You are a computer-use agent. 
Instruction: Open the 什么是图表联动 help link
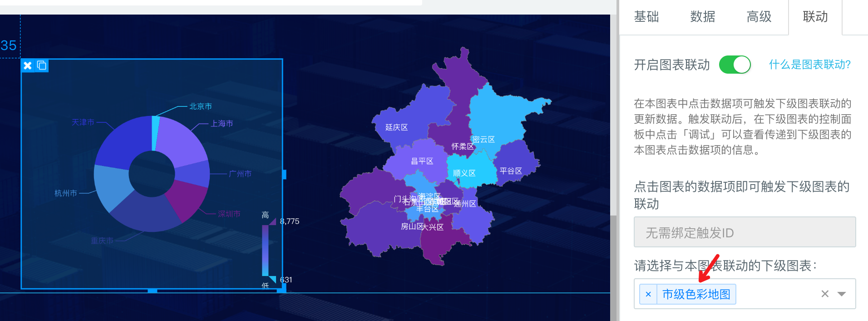coord(810,65)
